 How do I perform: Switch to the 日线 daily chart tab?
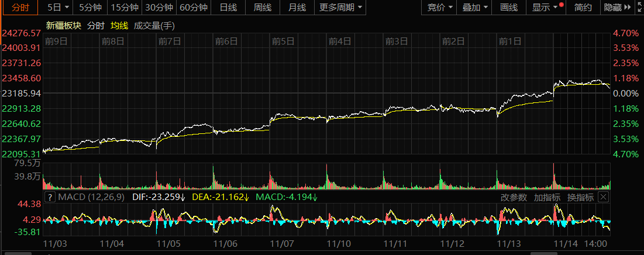pos(228,8)
